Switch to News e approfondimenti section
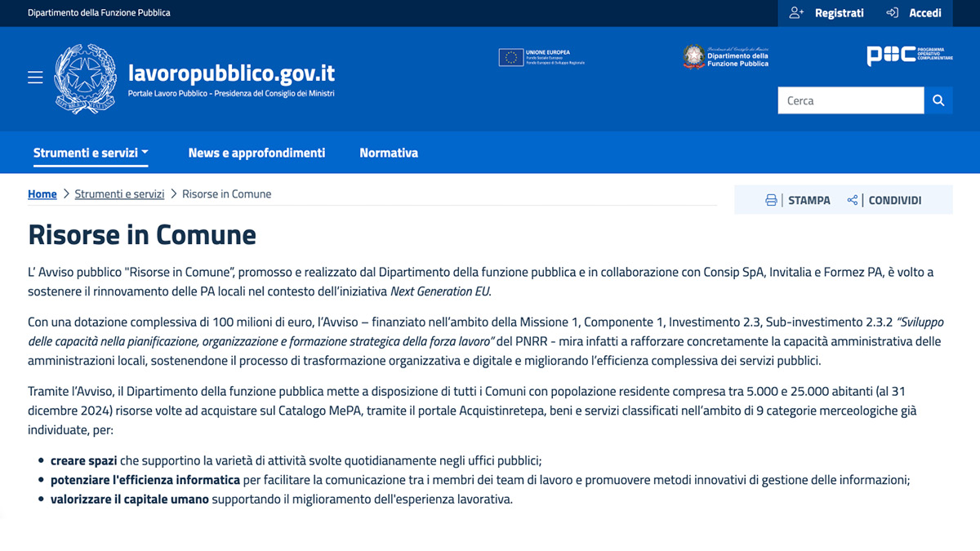 [x=256, y=152]
